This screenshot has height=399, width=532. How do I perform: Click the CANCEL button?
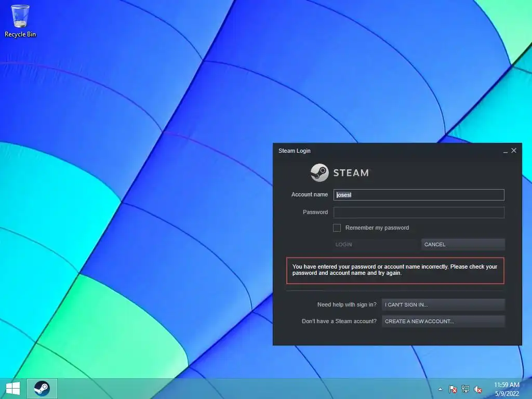click(x=463, y=244)
